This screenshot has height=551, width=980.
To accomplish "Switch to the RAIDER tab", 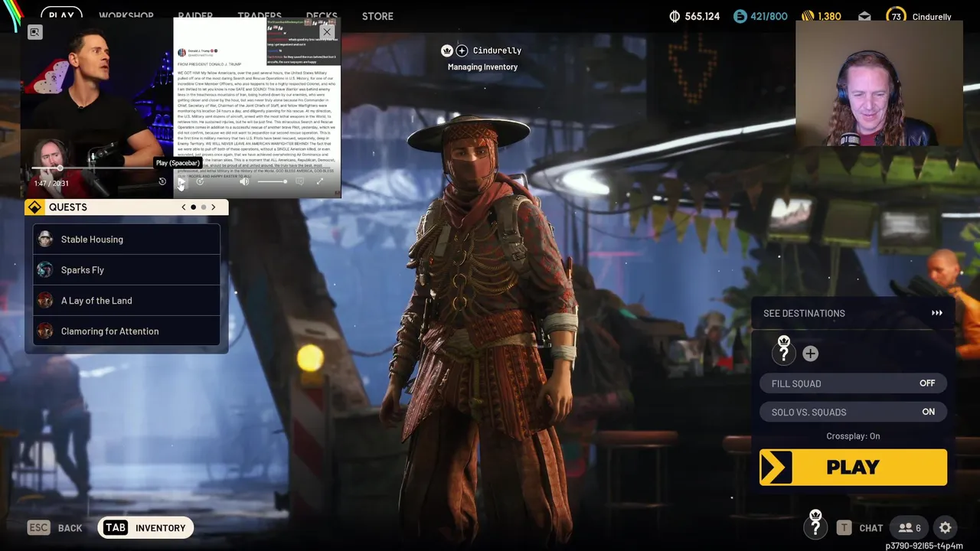I will pyautogui.click(x=195, y=15).
